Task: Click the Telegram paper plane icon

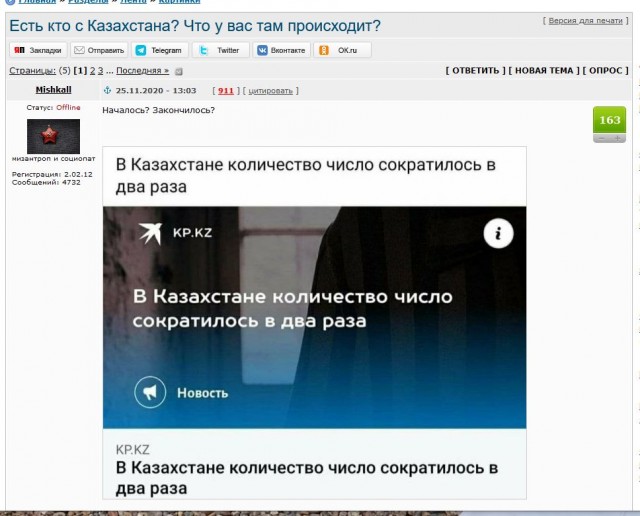Action: (x=141, y=50)
